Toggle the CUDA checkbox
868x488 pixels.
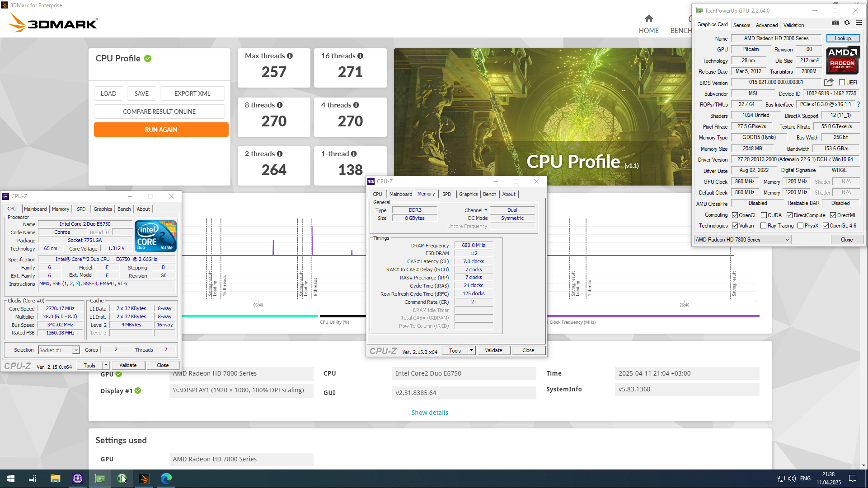coord(764,215)
